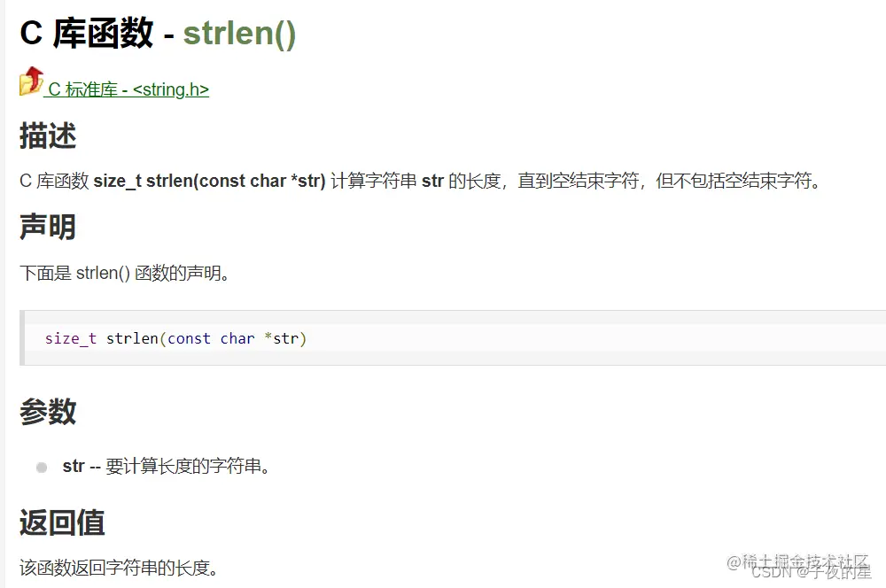Click bold size_t strlen(const char *str) in description
This screenshot has width=886, height=588.
click(210, 181)
